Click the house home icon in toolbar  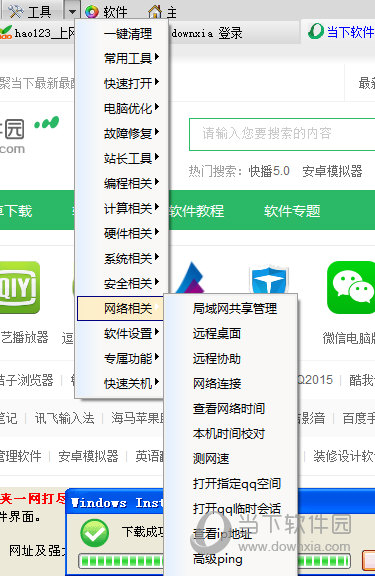tap(155, 11)
